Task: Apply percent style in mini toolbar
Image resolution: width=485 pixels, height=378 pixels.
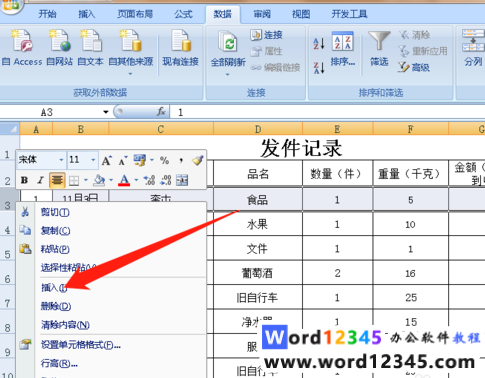Action: tap(164, 161)
